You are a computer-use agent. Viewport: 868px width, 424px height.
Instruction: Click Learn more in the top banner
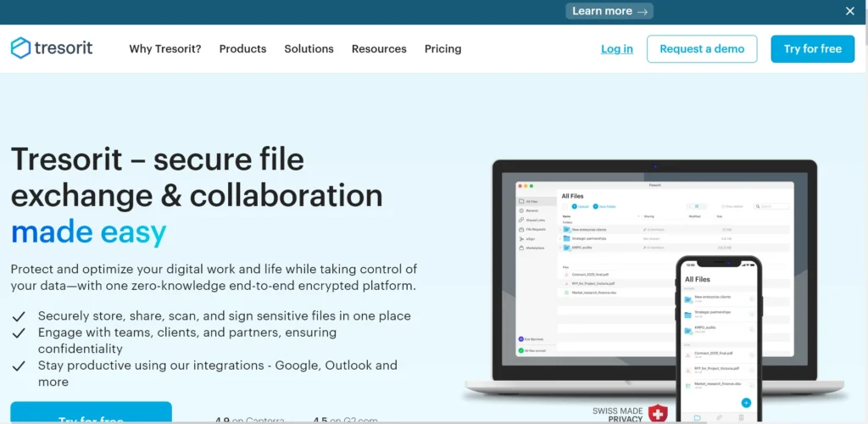609,11
